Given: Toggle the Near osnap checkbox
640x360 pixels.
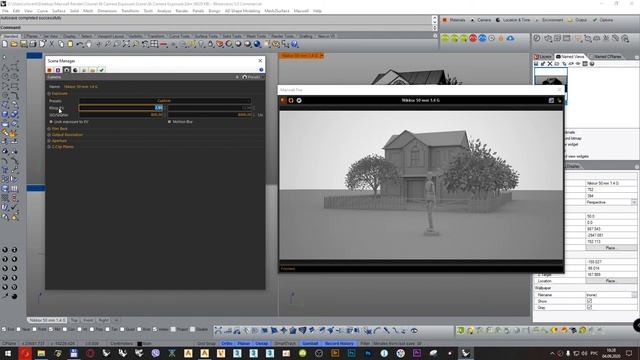Looking at the screenshot, I should [x=19, y=329].
